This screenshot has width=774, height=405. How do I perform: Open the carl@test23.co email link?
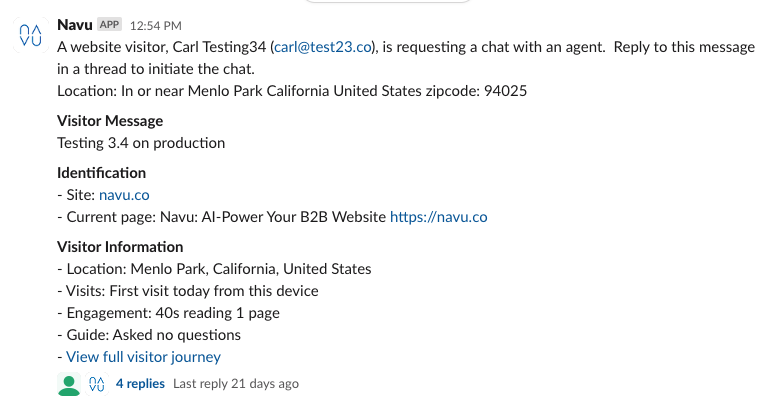point(323,47)
